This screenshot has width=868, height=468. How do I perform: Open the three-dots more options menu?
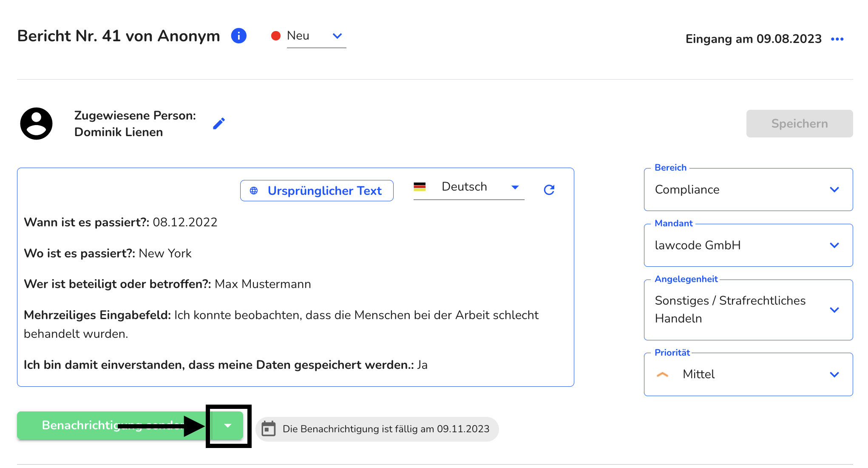(837, 39)
